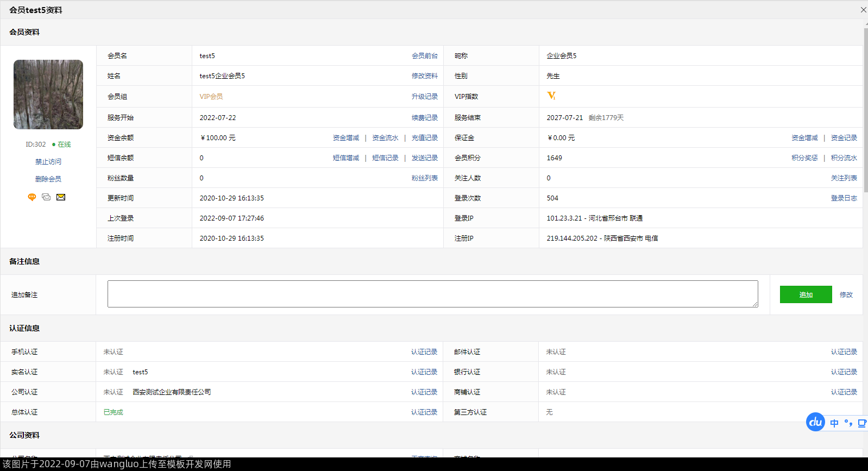The height and width of the screenshot is (471, 868).
Task: Toggle the input method punctuation icon
Action: (848, 423)
